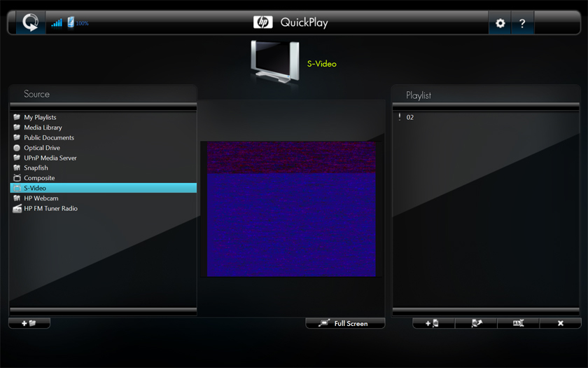Remove playlist item with the X button
Image resolution: width=588 pixels, height=368 pixels.
(561, 323)
